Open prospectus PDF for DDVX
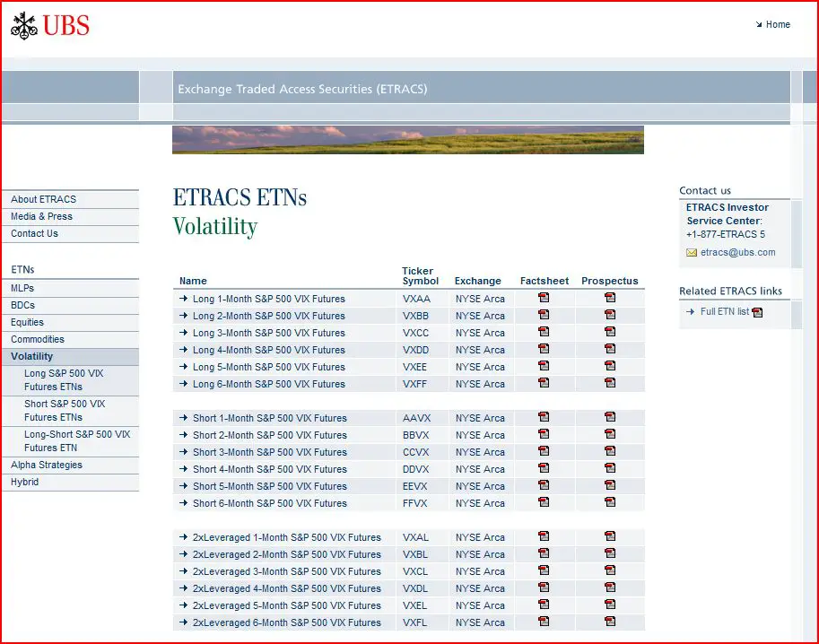Viewport: 819px width, 644px height. pyautogui.click(x=610, y=468)
